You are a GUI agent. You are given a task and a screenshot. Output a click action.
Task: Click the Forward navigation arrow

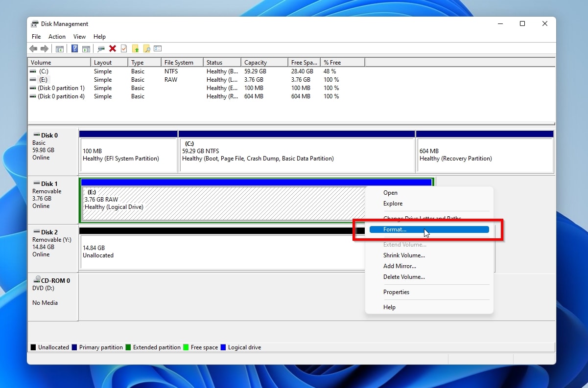pos(45,48)
